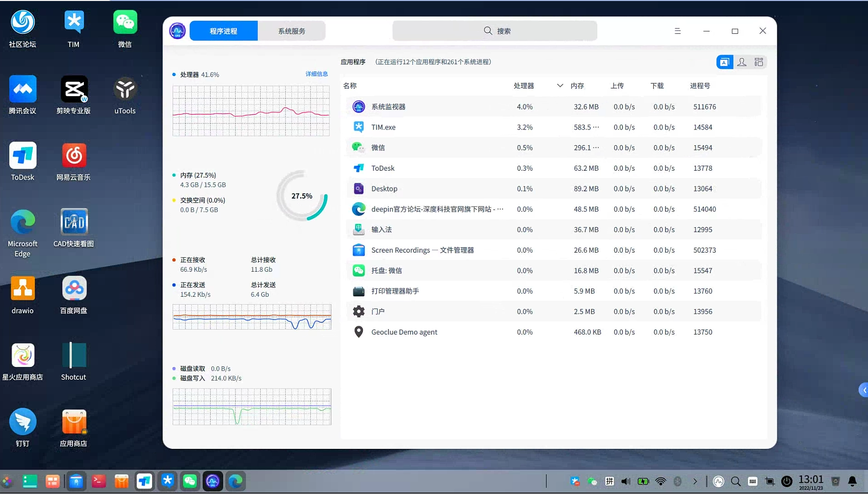Open uTools desktop icon
The image size is (868, 494).
click(x=125, y=95)
